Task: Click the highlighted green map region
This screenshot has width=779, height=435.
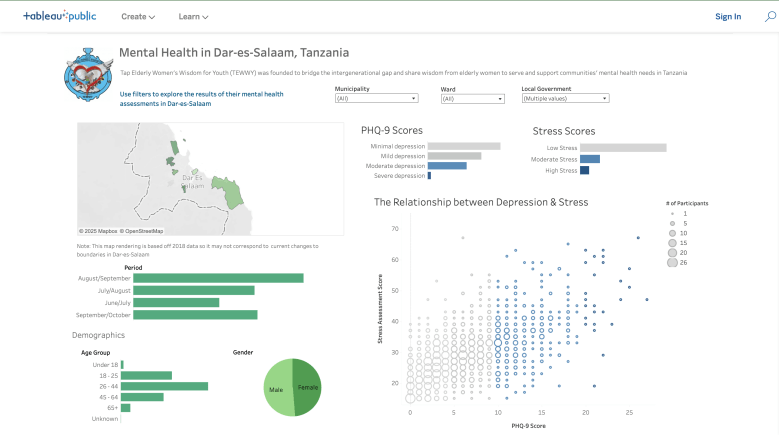Action: click(232, 190)
